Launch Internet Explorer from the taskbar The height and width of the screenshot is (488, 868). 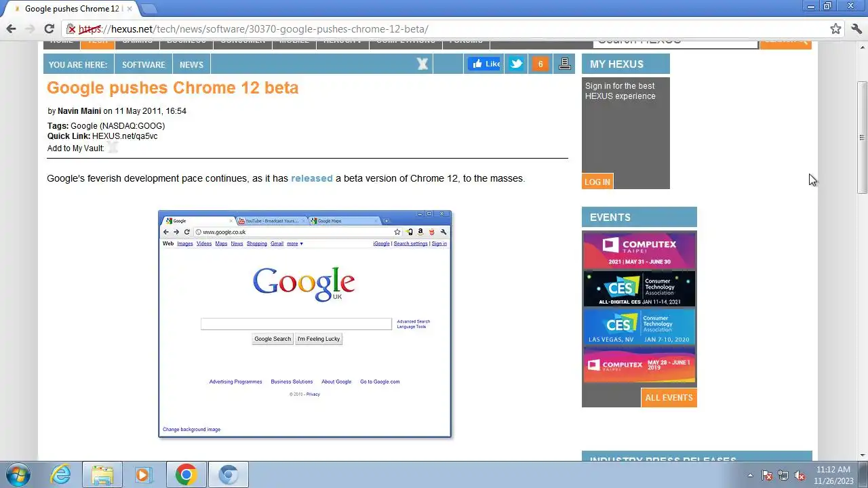point(61,474)
